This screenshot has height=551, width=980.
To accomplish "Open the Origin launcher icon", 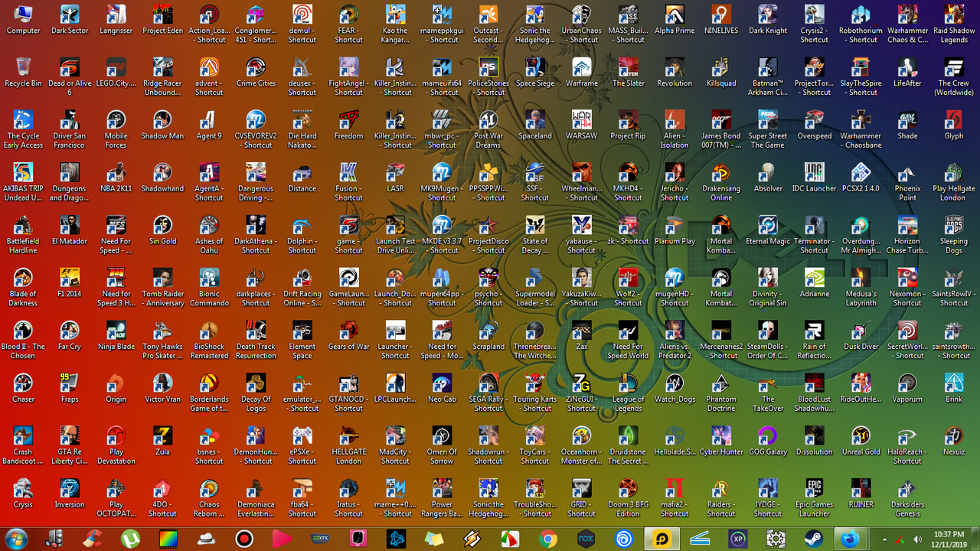I will coord(116,389).
